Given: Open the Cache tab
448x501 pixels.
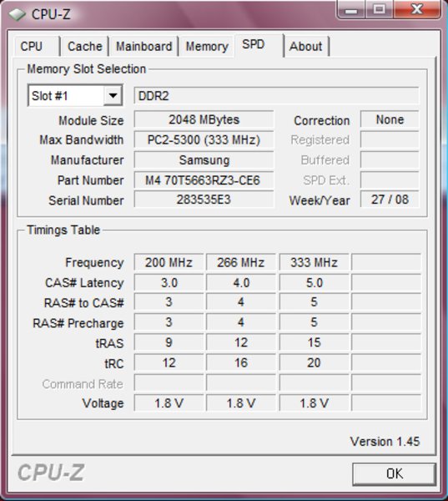Looking at the screenshot, I should point(85,46).
